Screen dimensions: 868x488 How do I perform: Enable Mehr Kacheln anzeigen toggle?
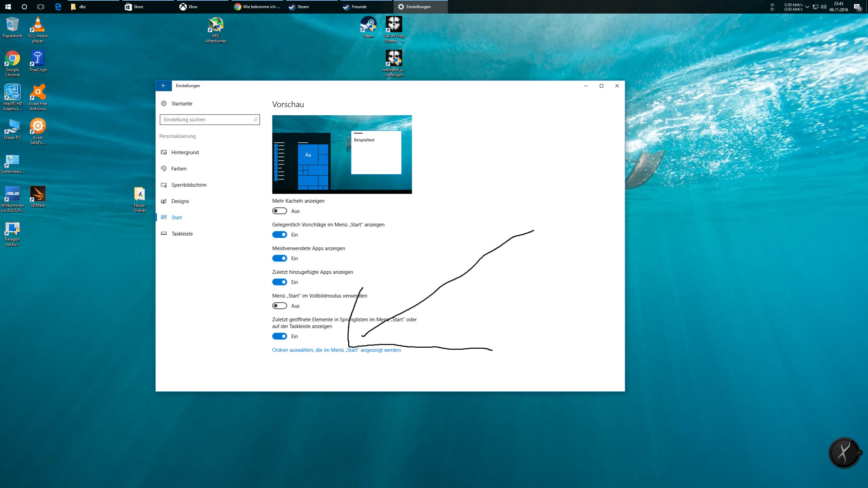pos(279,211)
